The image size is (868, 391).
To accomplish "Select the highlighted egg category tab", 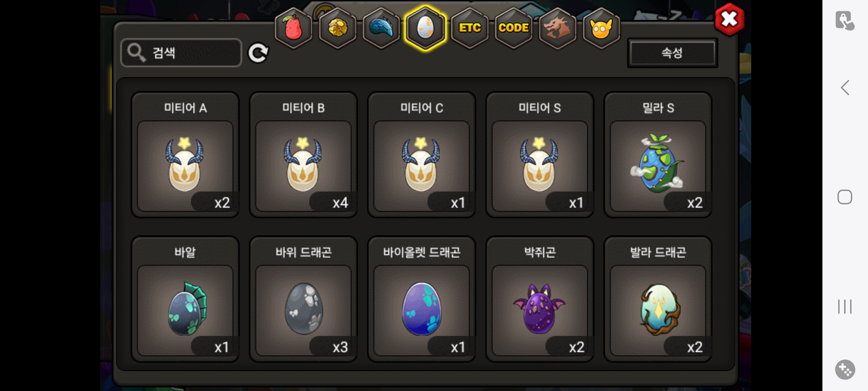I will coord(425,28).
